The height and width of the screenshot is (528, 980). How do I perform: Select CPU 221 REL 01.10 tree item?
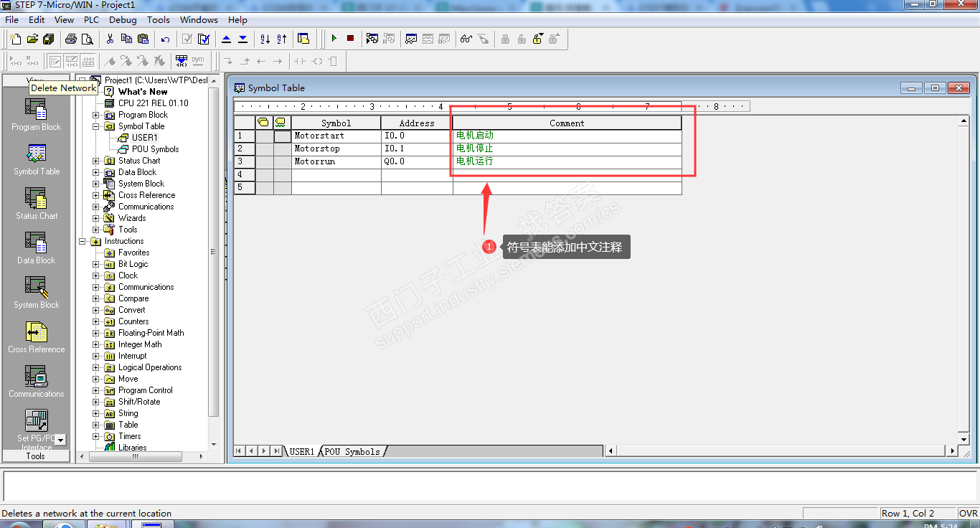coord(154,103)
